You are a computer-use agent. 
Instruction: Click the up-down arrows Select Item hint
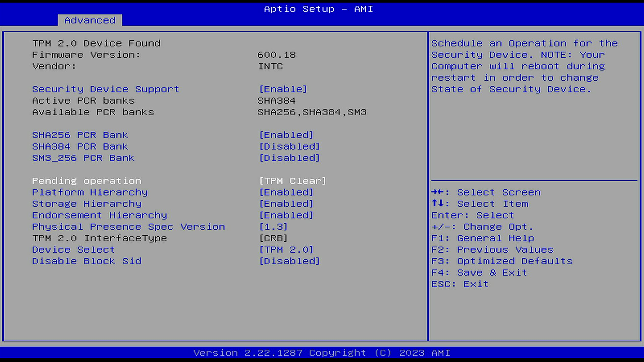480,204
